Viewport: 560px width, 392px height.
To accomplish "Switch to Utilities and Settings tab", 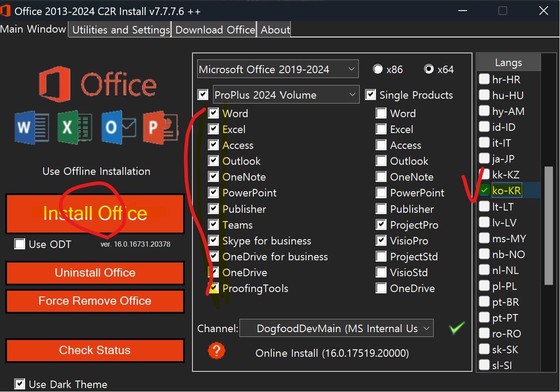I will pyautogui.click(x=121, y=30).
